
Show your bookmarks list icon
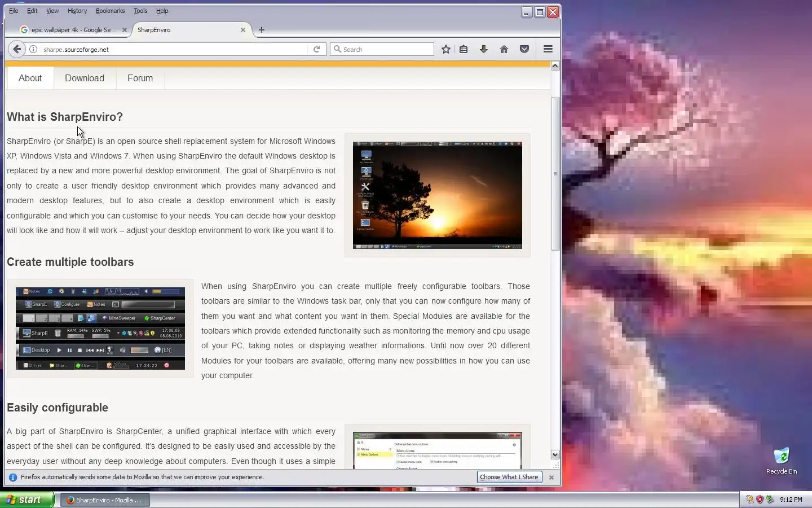point(464,49)
